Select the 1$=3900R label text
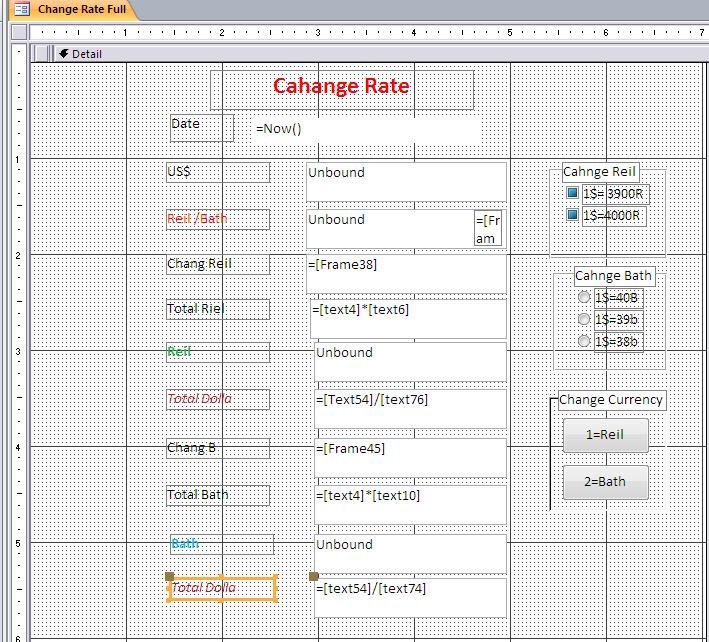709x642 pixels. 615,194
